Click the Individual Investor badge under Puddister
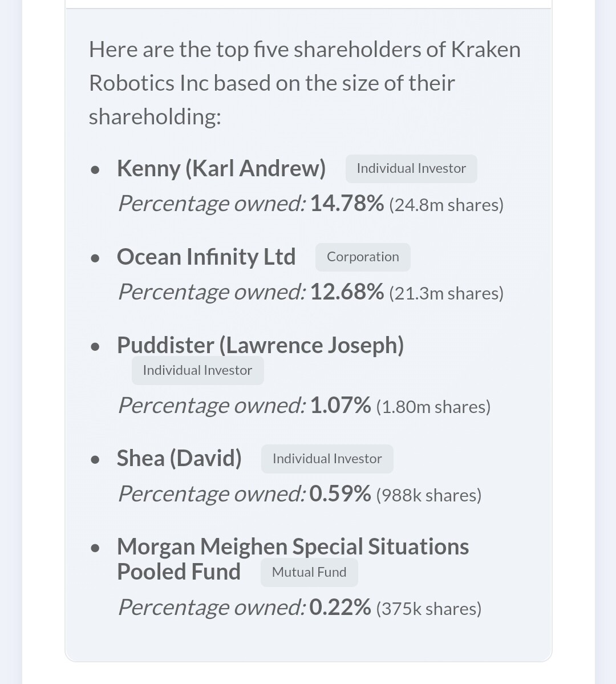The image size is (616, 684). pyautogui.click(x=197, y=371)
